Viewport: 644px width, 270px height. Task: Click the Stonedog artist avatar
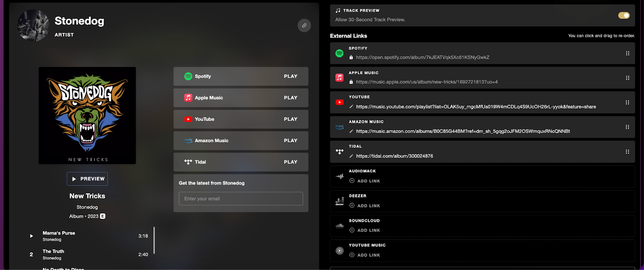33,25
